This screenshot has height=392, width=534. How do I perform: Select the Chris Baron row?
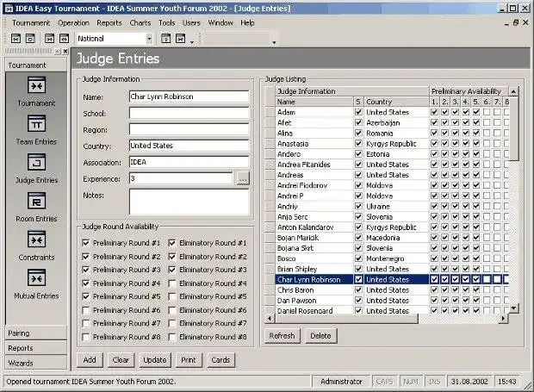click(392, 290)
